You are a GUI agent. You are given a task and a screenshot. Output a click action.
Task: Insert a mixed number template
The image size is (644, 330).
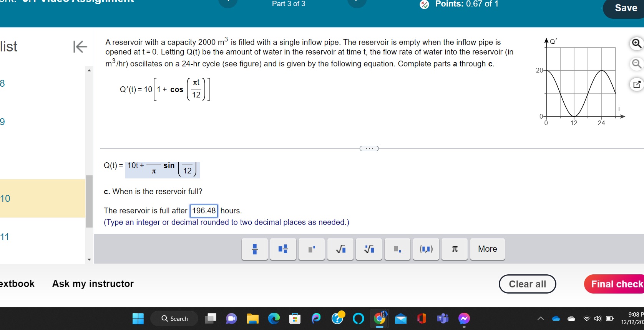point(283,249)
